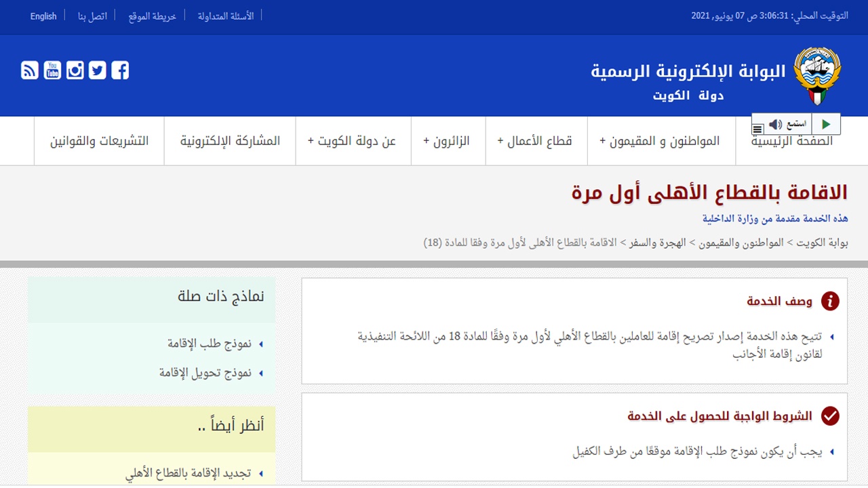
Task: Expand the المواطنون و المقيمون dropdown
Action: coord(661,140)
